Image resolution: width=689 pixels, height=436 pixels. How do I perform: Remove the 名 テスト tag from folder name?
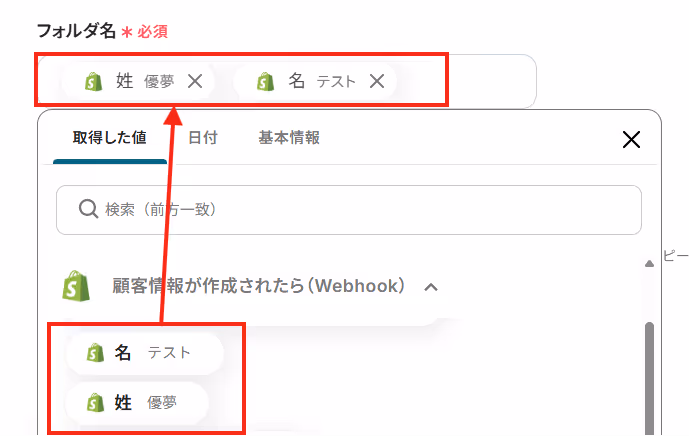click(377, 81)
